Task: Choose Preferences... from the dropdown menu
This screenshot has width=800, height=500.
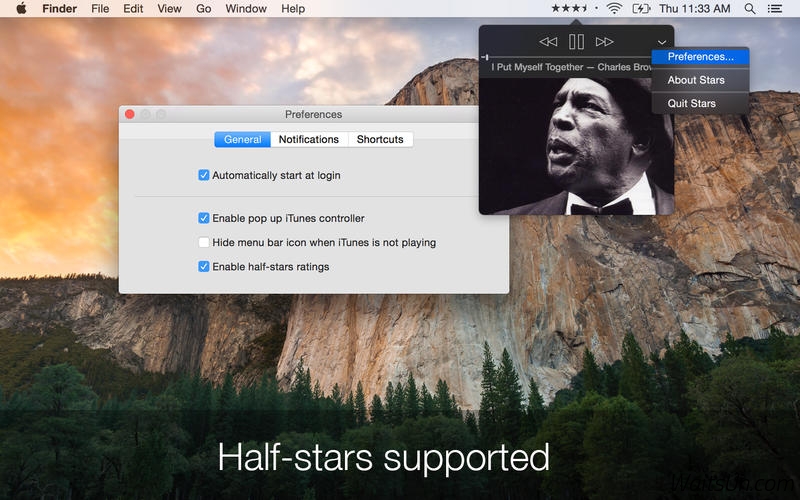Action: tap(700, 57)
